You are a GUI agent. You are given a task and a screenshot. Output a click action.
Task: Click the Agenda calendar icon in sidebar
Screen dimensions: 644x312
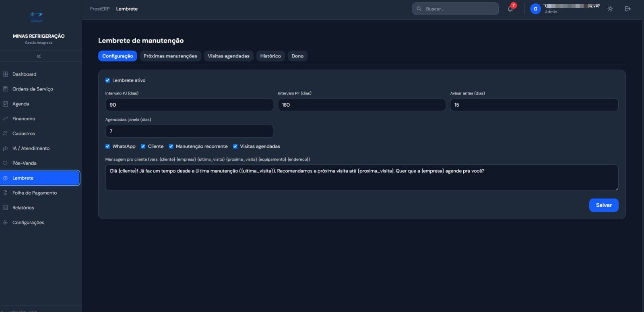5,104
